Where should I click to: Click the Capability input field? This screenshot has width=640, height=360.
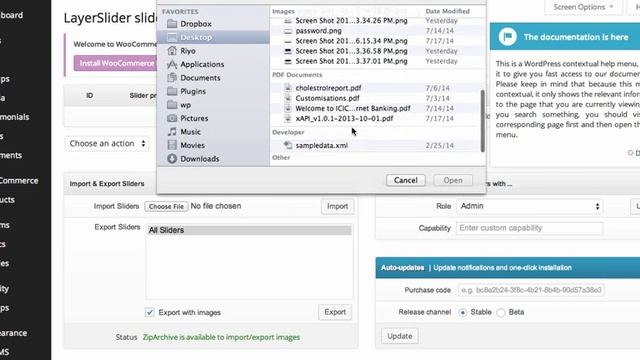click(x=529, y=228)
